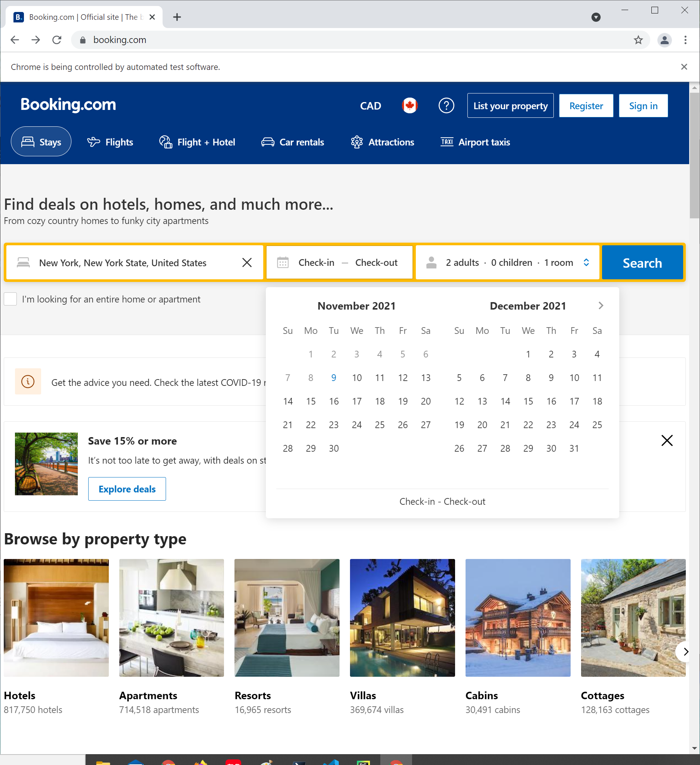
Task: Click the COVID-19 advice text
Action: click(x=159, y=382)
